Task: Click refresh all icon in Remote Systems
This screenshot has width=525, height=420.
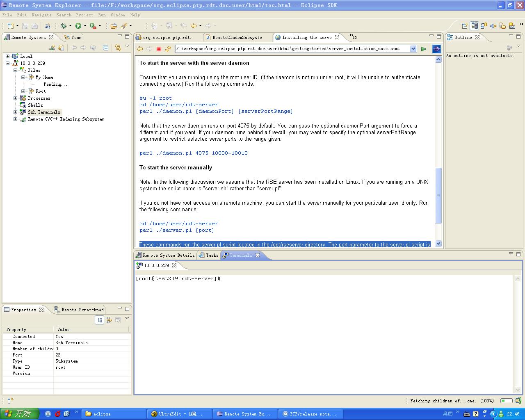Action: 61,48
